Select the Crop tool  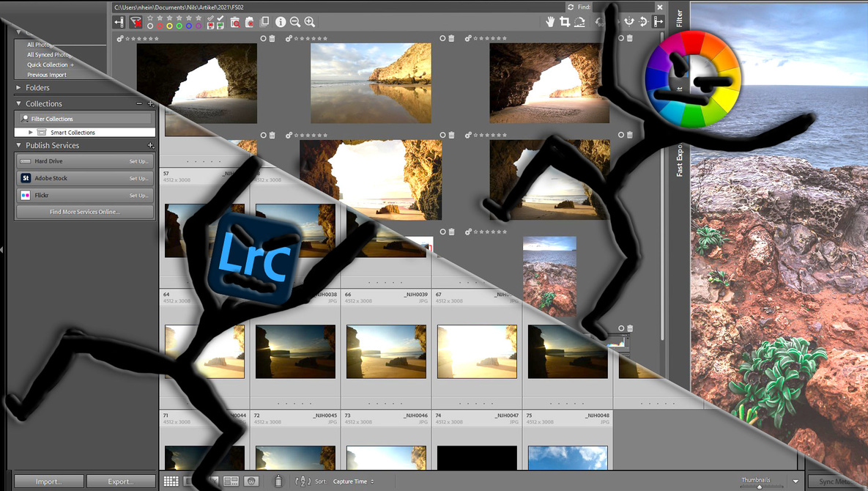pyautogui.click(x=565, y=21)
